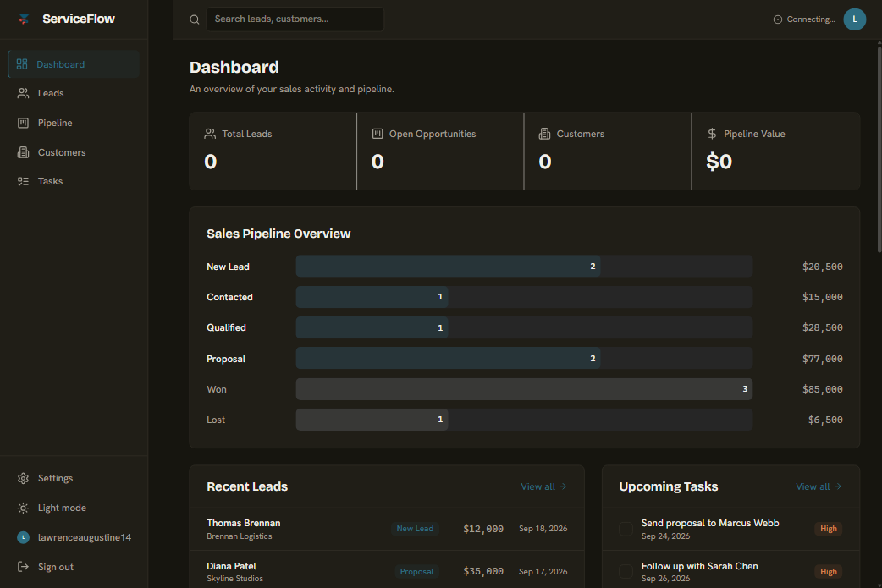Click the Dashboard grid icon in sidebar
The image size is (882, 588).
click(x=22, y=64)
